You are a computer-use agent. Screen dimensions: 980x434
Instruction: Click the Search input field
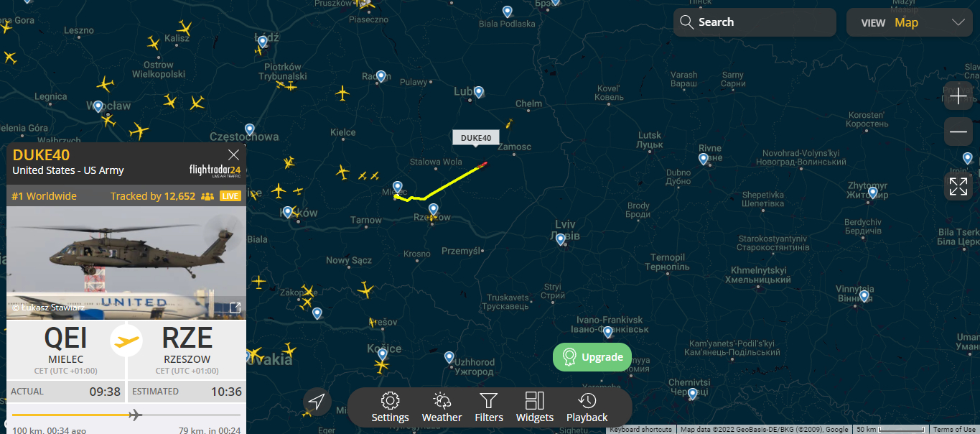point(755,22)
